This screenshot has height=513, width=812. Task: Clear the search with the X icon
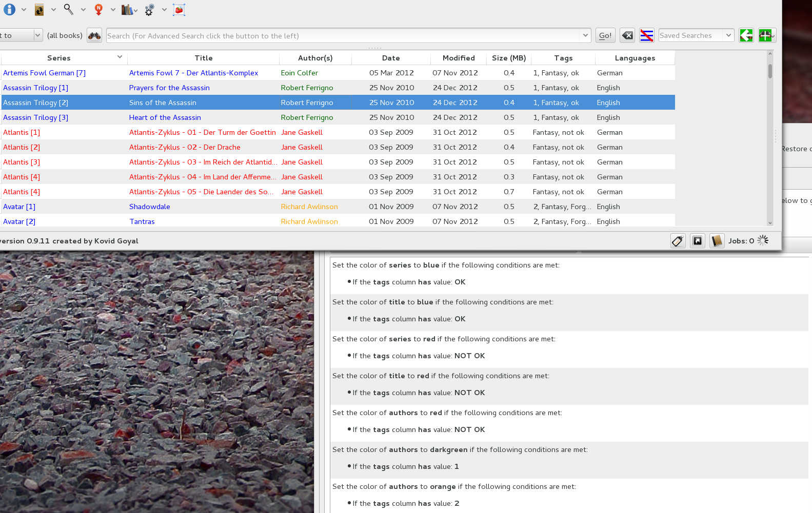(x=627, y=35)
